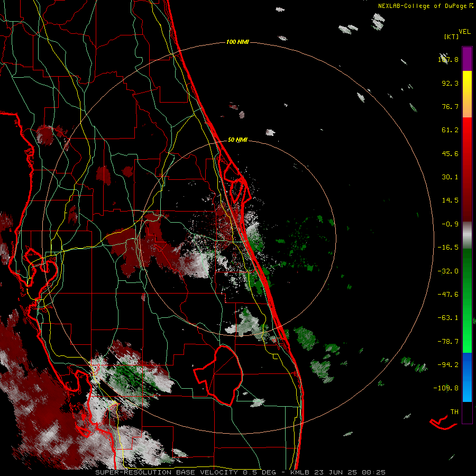Click the 61.2 scale value
Screen dimensions: 476x476
450,130
